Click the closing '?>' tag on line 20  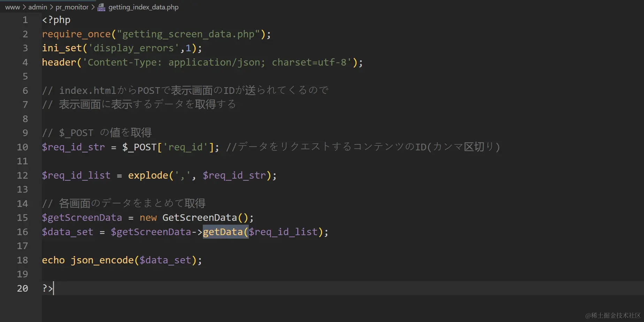pyautogui.click(x=47, y=288)
